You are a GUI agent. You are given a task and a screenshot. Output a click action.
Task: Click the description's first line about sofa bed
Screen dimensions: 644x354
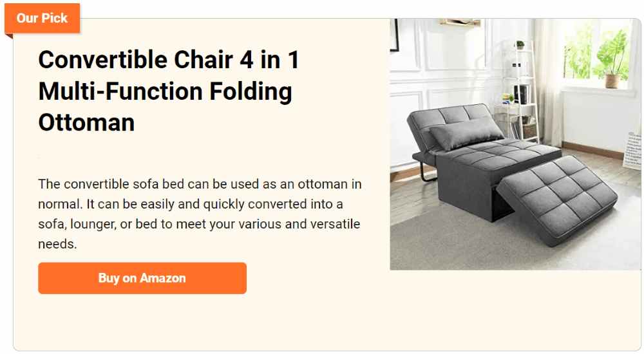pyautogui.click(x=200, y=184)
